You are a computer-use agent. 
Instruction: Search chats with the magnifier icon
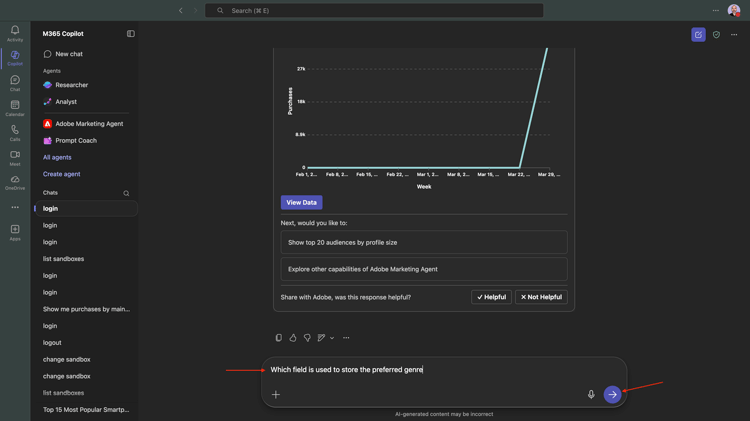tap(126, 193)
